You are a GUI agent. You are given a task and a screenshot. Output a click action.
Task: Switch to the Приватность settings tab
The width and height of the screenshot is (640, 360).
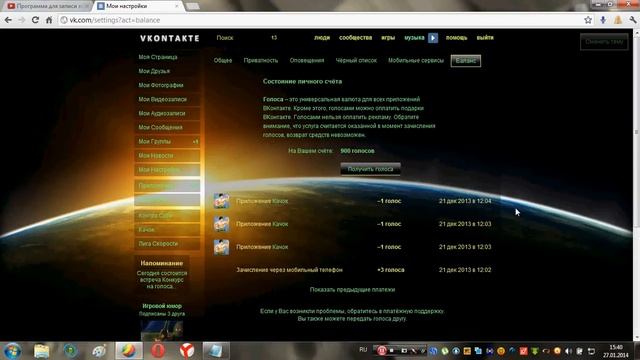pyautogui.click(x=261, y=60)
